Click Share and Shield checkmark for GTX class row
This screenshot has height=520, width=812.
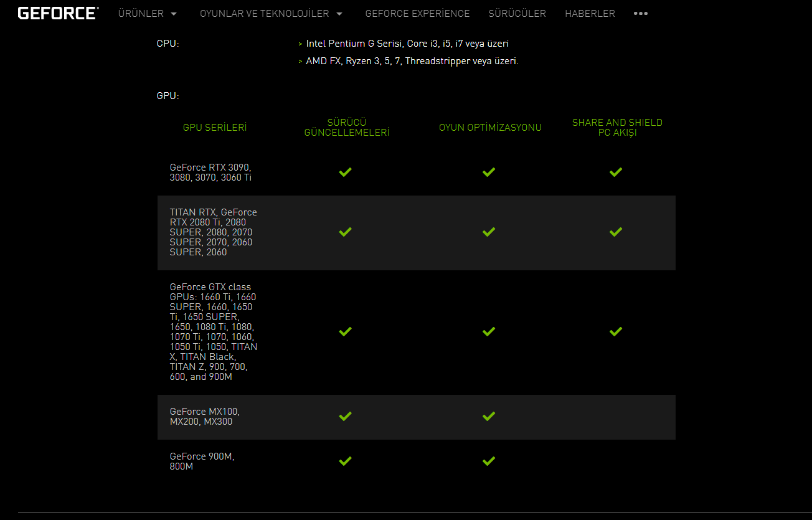616,331
